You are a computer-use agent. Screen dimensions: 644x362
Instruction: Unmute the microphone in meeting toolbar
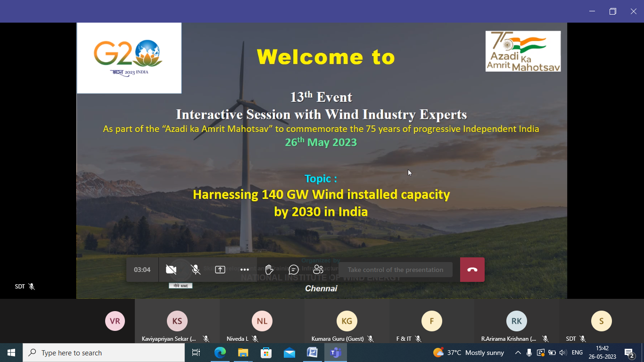(x=196, y=270)
